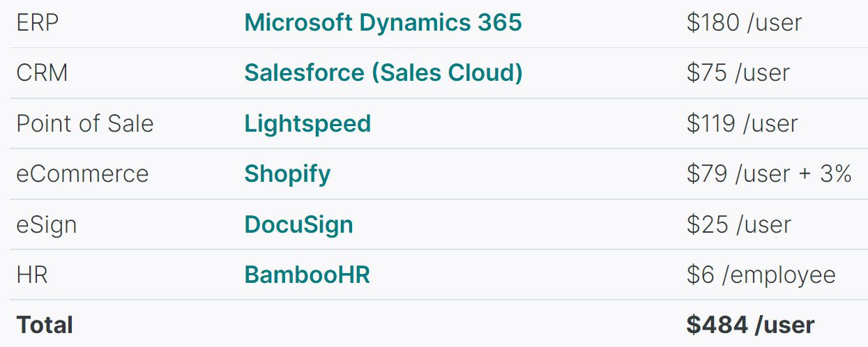Open the Microsoft Dynamics 365 link
Image resolution: width=868 pixels, height=347 pixels.
[383, 22]
